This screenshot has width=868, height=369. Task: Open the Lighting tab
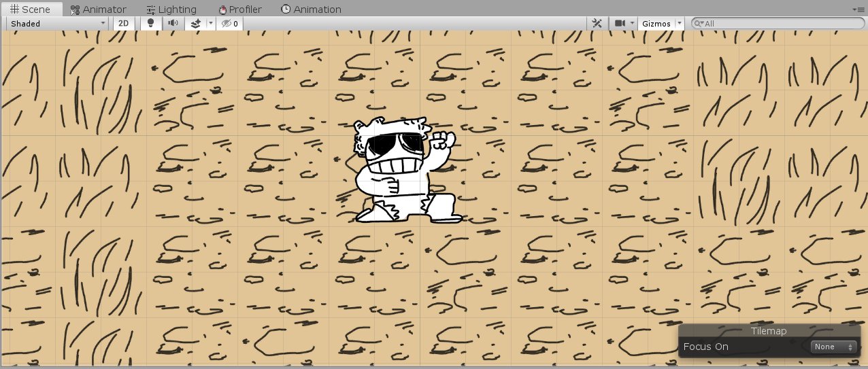tap(171, 9)
